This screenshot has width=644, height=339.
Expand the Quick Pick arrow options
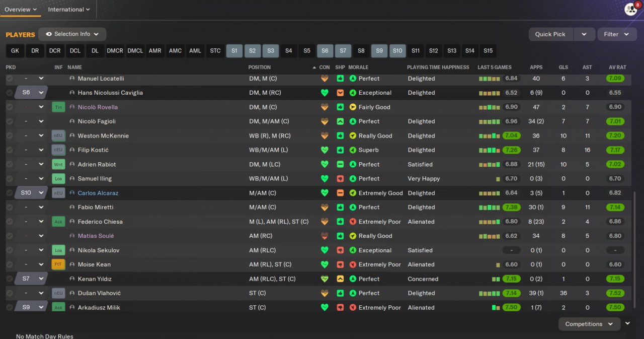coord(584,34)
